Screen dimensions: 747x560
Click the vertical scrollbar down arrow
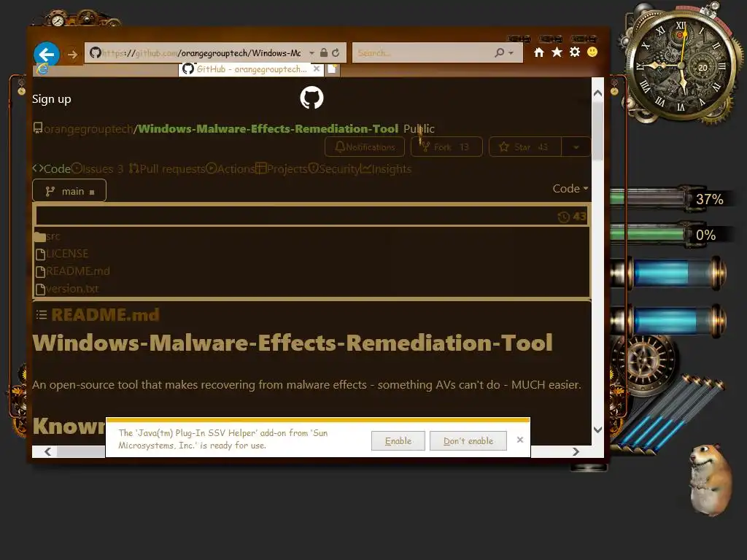click(598, 429)
